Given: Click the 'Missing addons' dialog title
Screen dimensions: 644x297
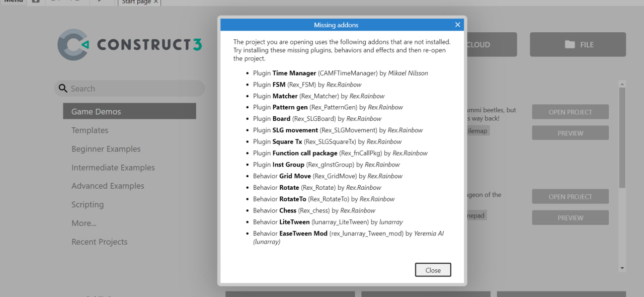Looking at the screenshot, I should coord(336,25).
